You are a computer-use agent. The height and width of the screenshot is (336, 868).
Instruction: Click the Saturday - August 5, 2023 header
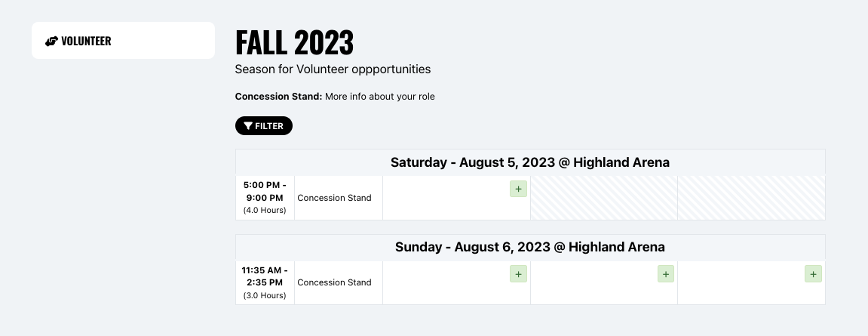point(529,162)
